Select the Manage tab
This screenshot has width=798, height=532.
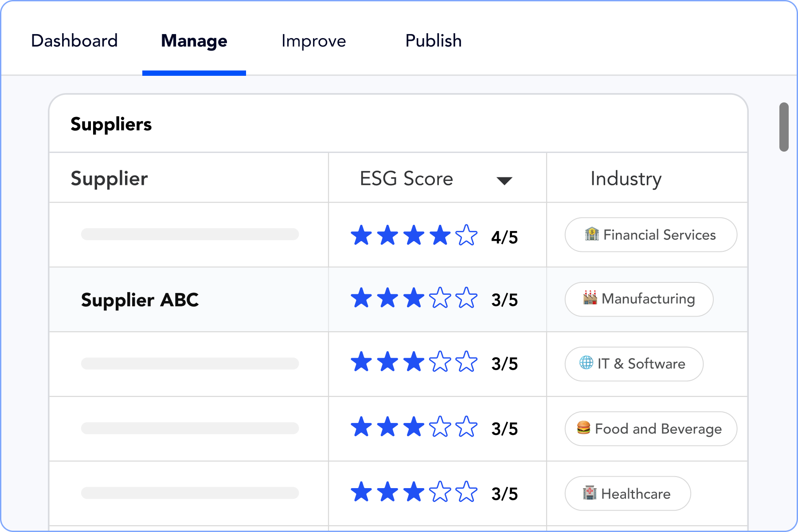pos(194,41)
